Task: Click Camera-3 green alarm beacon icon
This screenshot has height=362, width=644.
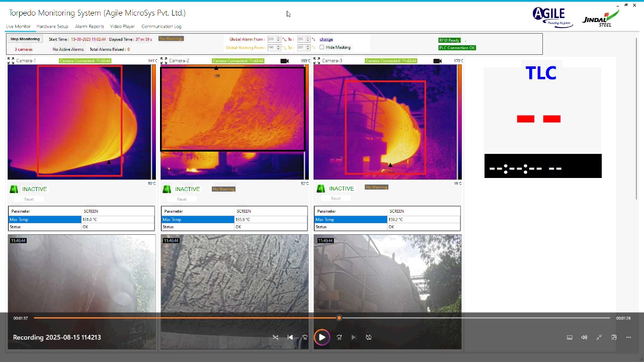Action: pyautogui.click(x=320, y=189)
